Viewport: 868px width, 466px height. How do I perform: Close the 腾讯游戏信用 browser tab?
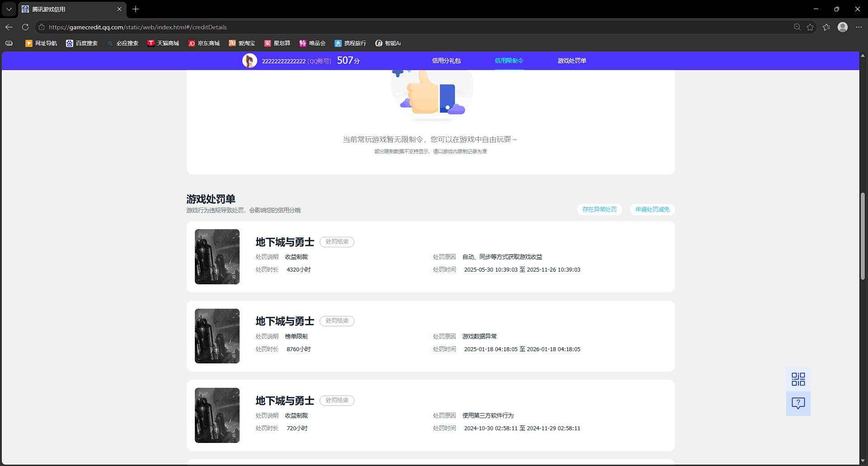pyautogui.click(x=119, y=9)
